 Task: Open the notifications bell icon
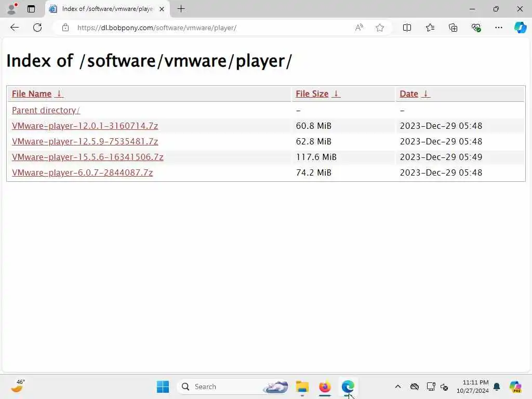497,387
